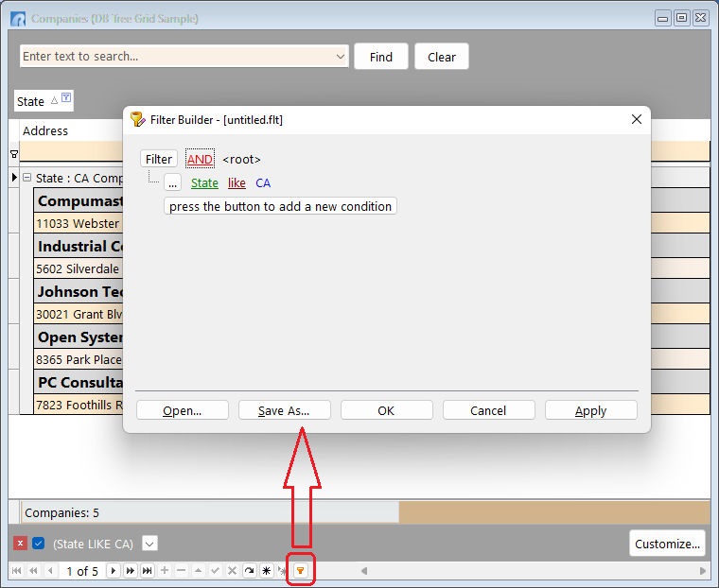Screen dimensions: 719x588
Task: Open the search text dropdown arrow
Action: point(341,57)
